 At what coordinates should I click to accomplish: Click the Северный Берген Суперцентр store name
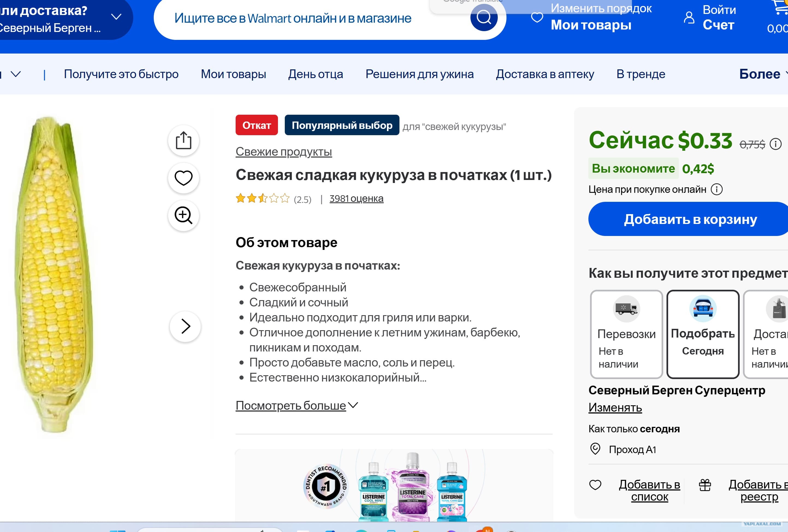677,390
